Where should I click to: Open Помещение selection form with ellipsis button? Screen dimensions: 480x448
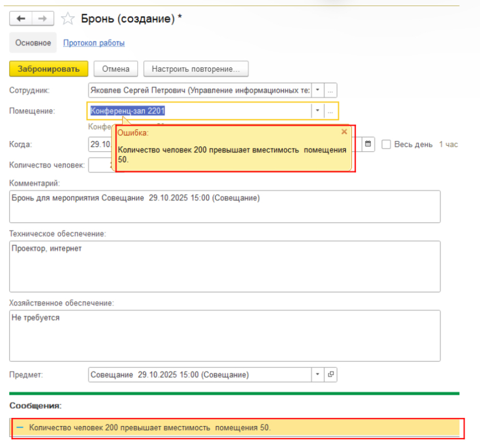(x=330, y=111)
